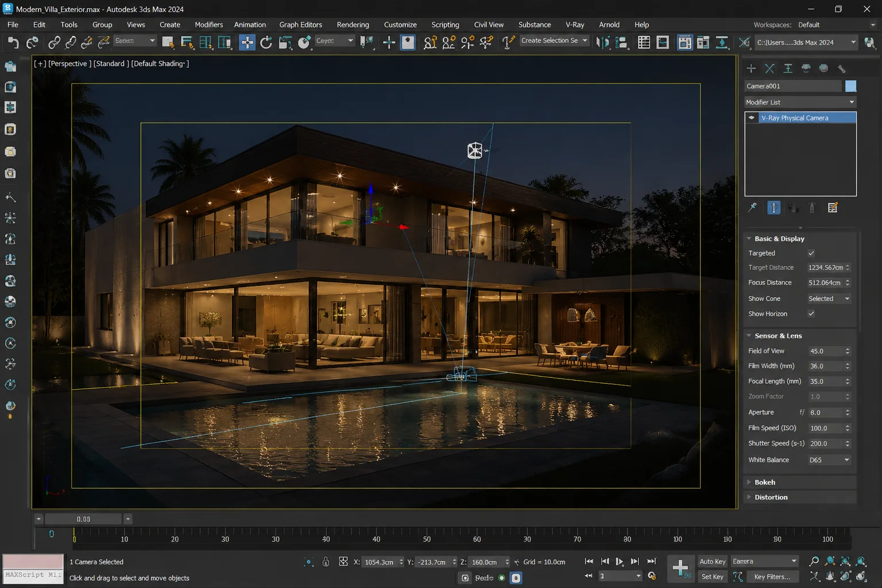882x588 pixels.
Task: Open the Graph Editors menu
Action: 300,25
